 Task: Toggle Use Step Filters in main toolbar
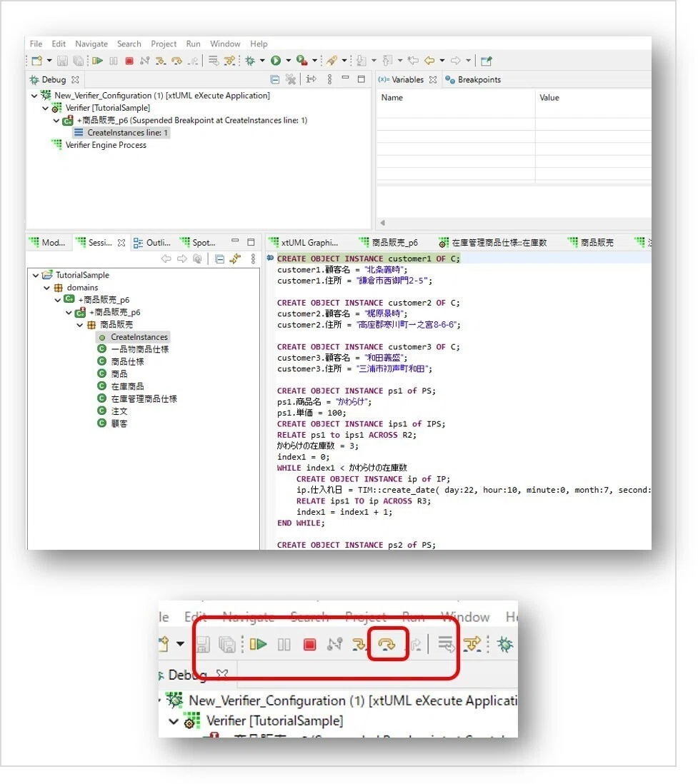[229, 61]
